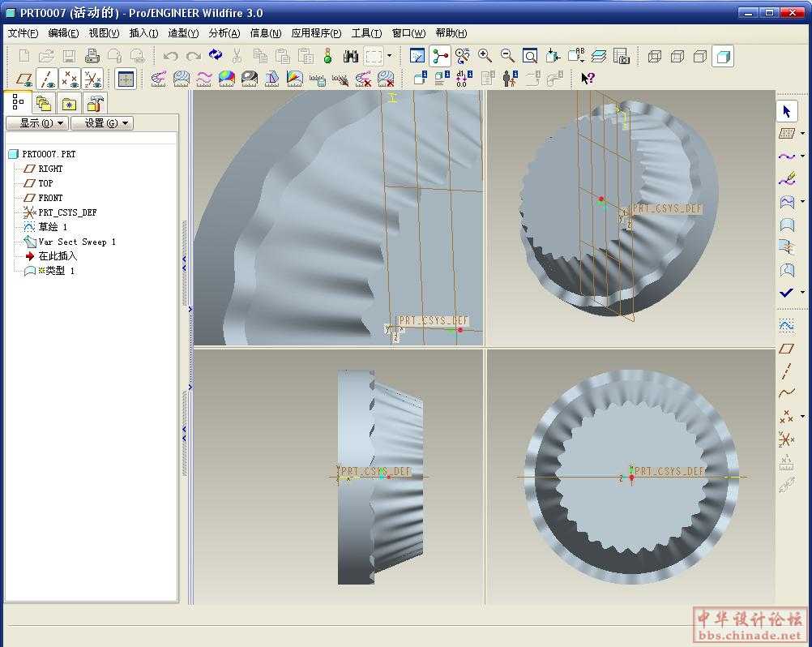Click the datum curve tool in right toolbar
812x647 pixels.
click(x=787, y=393)
